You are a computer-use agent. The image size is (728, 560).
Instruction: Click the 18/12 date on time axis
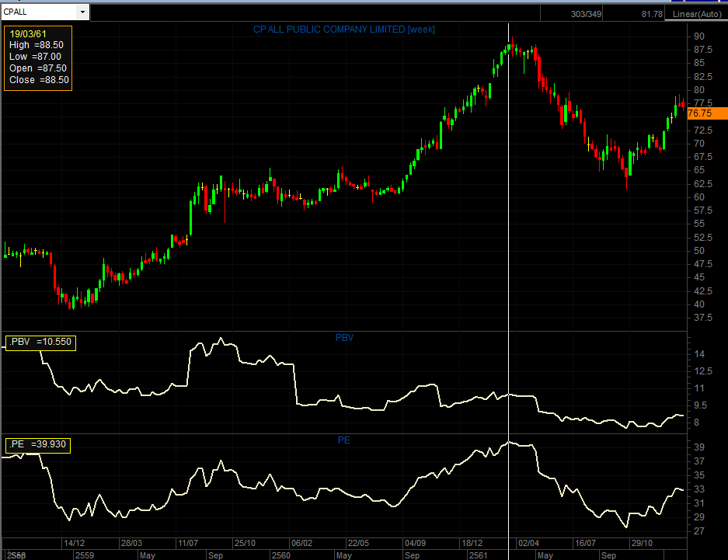click(472, 543)
